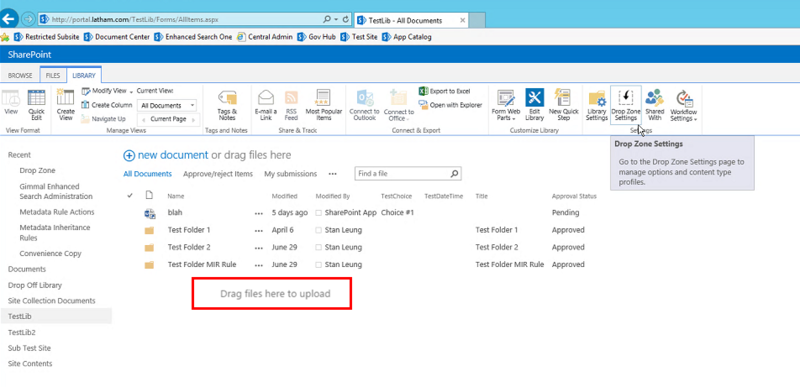The width and height of the screenshot is (800, 387).
Task: Switch to the FILES ribbon tab
Action: click(x=53, y=75)
